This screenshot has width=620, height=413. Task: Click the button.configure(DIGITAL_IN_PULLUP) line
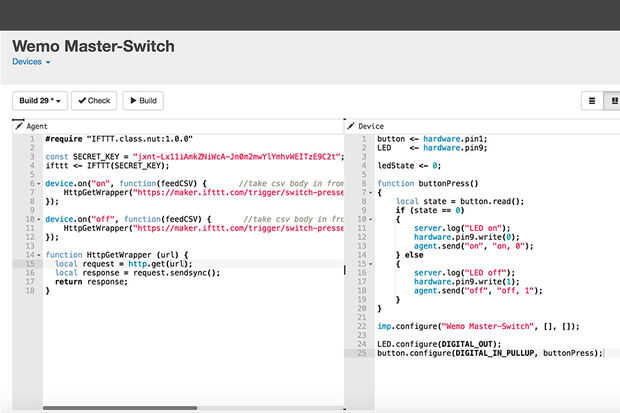(x=490, y=353)
